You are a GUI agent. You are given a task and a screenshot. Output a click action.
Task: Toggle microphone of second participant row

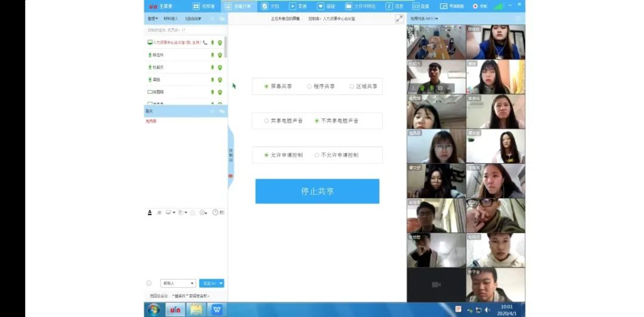click(212, 55)
